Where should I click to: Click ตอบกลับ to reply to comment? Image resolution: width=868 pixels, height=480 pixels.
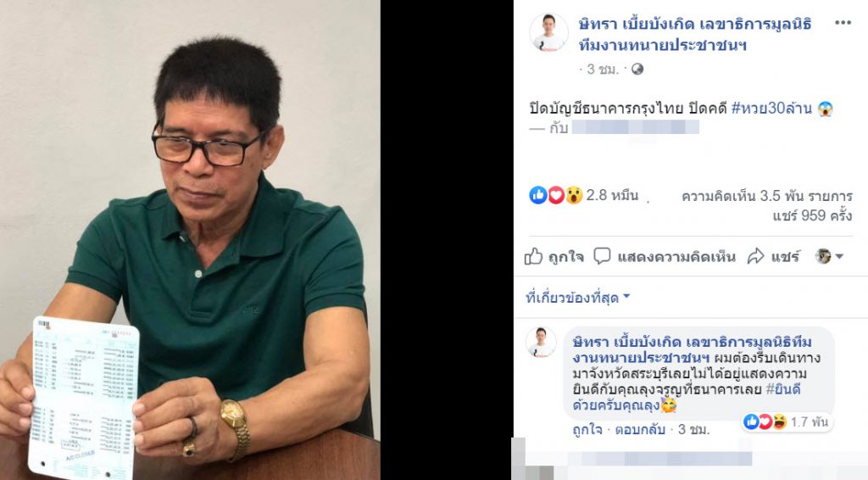tap(640, 430)
